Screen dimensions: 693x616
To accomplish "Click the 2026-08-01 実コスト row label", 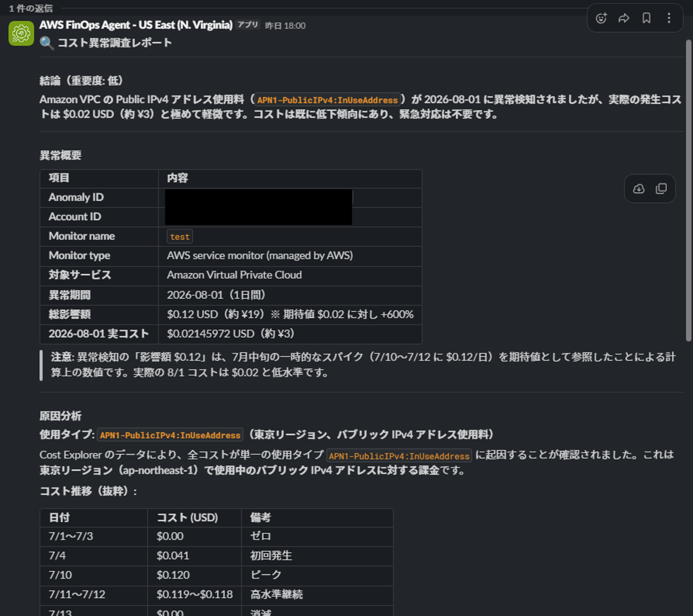I will coord(99,334).
